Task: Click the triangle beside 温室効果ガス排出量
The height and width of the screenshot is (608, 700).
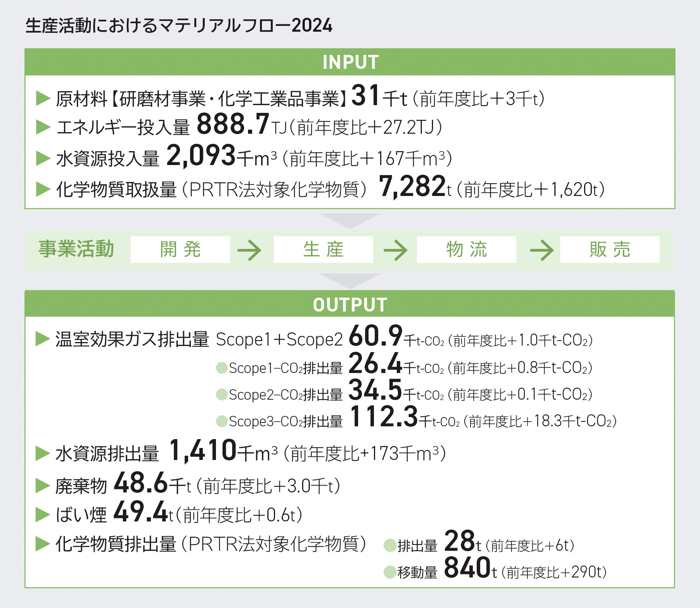Action: pyautogui.click(x=42, y=339)
